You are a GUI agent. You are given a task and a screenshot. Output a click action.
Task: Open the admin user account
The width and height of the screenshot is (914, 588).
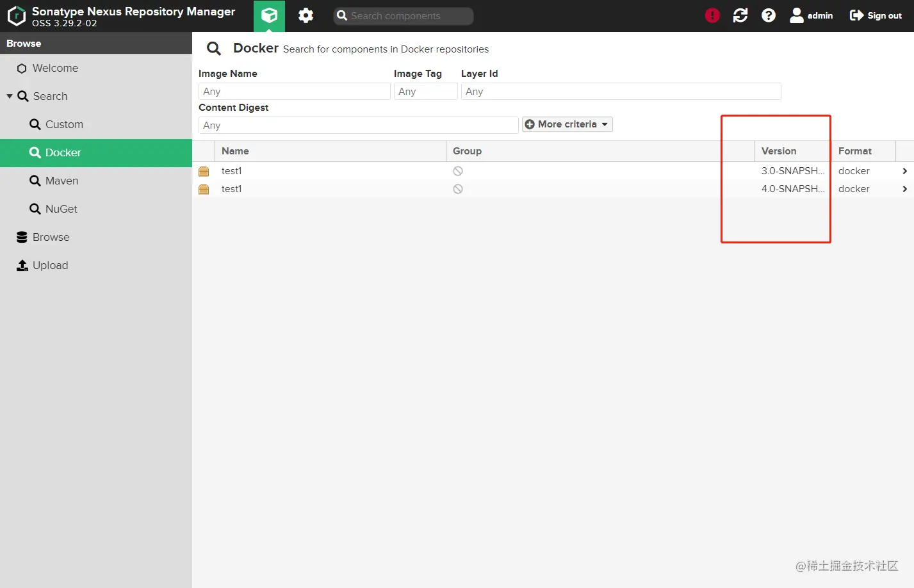click(x=812, y=15)
